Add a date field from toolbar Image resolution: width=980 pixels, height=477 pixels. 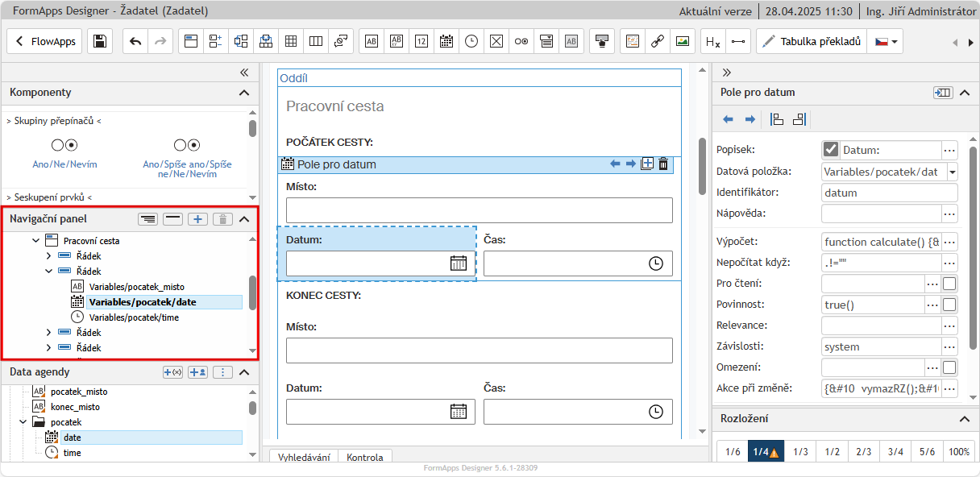[x=446, y=41]
